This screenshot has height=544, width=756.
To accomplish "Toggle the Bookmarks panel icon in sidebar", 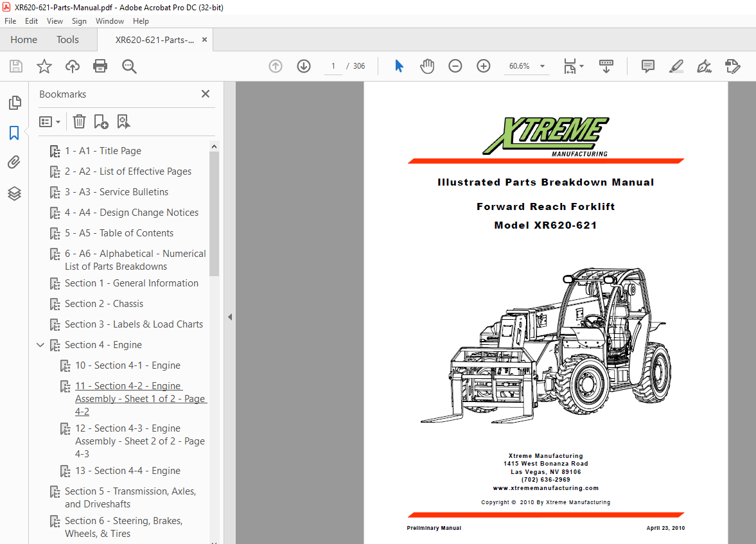I will [x=14, y=132].
